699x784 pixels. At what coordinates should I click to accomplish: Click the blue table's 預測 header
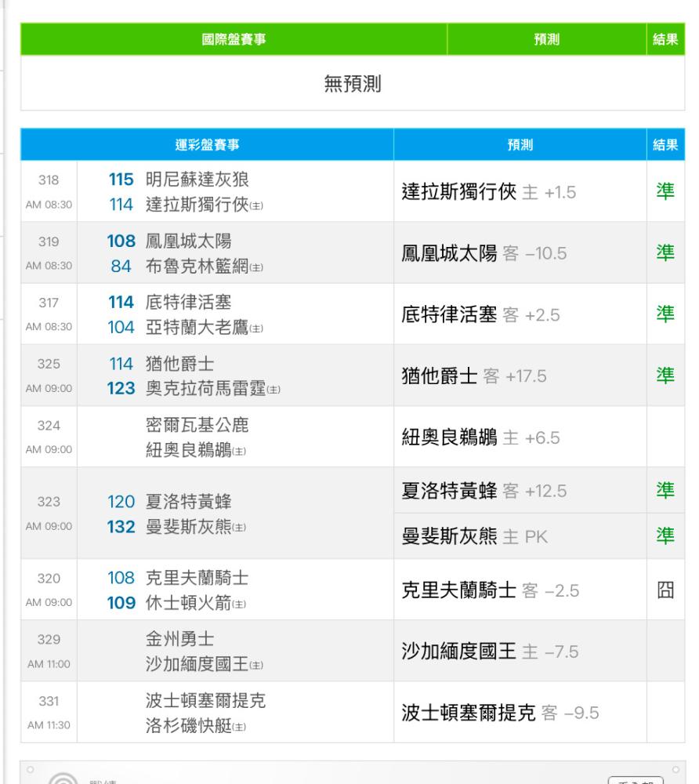point(520,145)
